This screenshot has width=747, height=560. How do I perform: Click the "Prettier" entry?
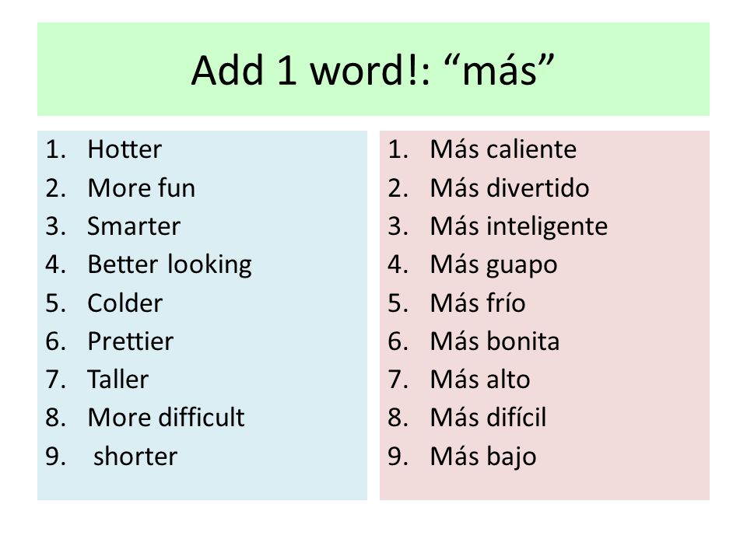(x=131, y=341)
